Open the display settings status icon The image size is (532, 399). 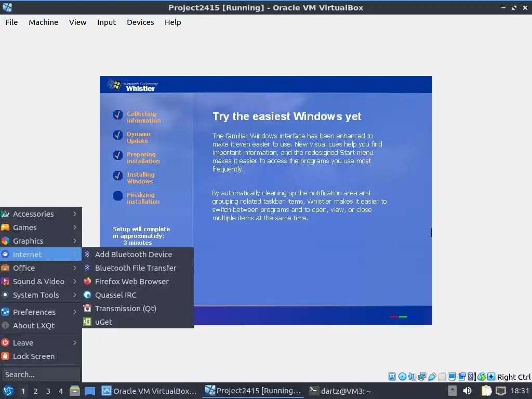(x=451, y=377)
